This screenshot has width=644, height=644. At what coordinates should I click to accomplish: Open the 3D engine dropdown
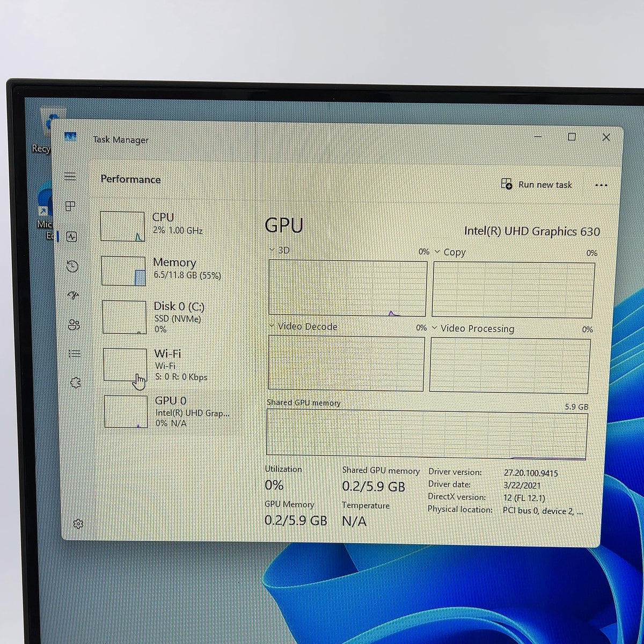[x=280, y=251]
